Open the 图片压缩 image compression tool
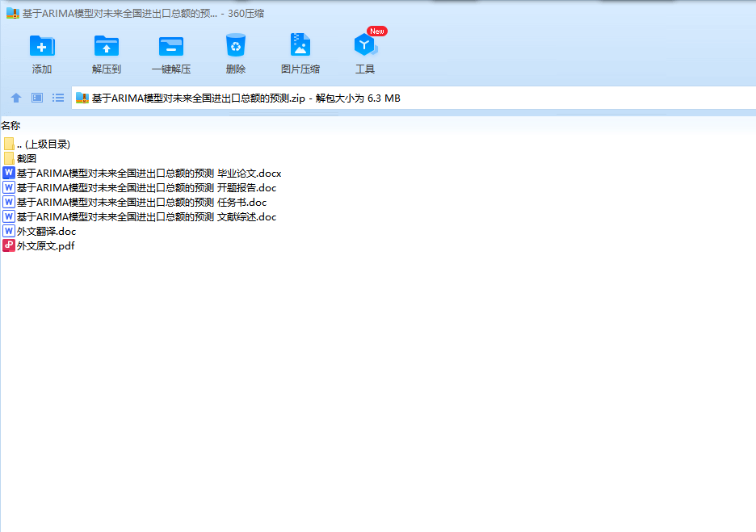This screenshot has height=532, width=756. [300, 45]
